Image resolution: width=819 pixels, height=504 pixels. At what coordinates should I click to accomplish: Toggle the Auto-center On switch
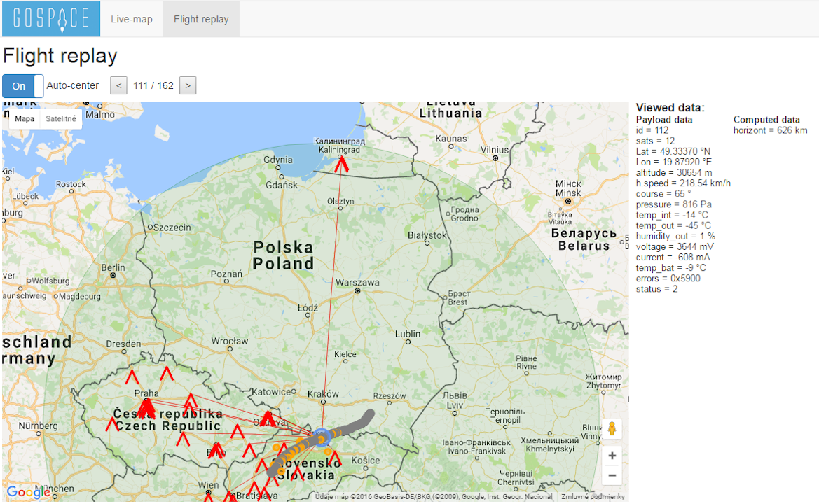coord(22,86)
